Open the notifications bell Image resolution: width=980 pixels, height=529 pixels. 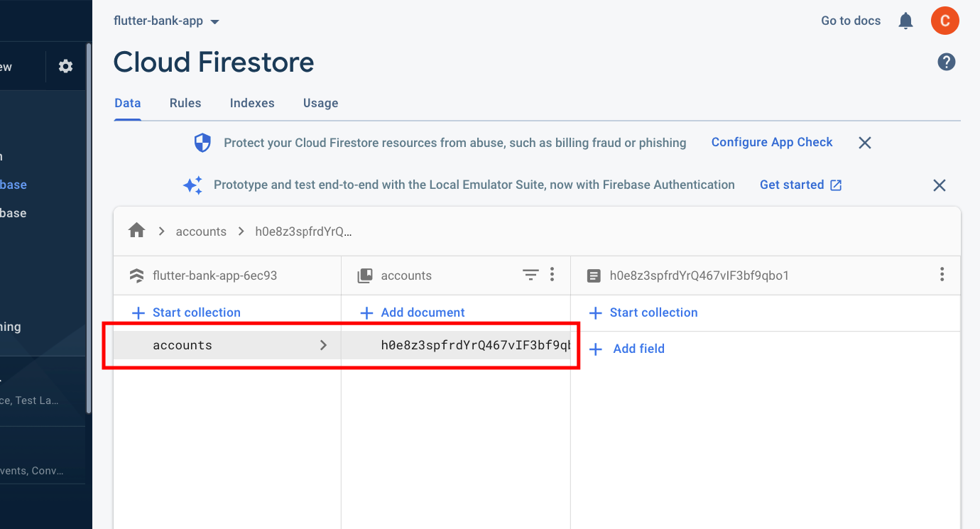pos(905,21)
